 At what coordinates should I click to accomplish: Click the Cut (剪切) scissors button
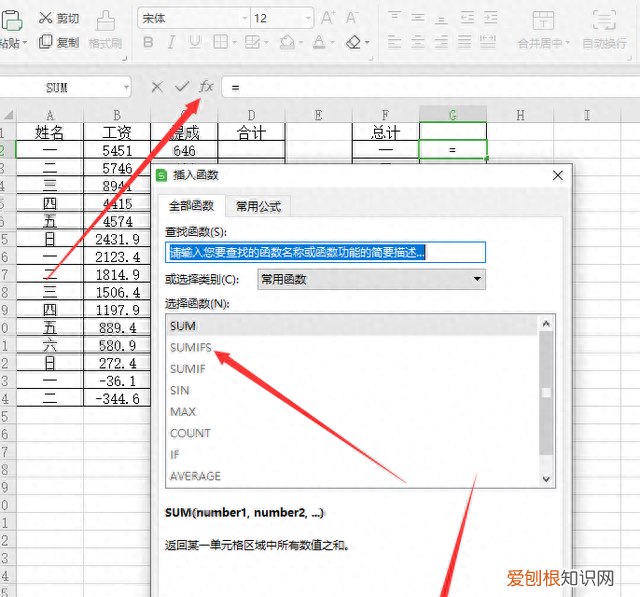(x=58, y=18)
